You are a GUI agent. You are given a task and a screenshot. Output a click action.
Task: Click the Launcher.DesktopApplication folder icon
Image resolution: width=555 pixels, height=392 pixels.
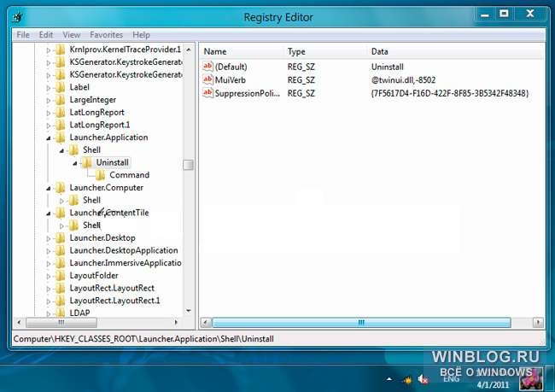(61, 250)
